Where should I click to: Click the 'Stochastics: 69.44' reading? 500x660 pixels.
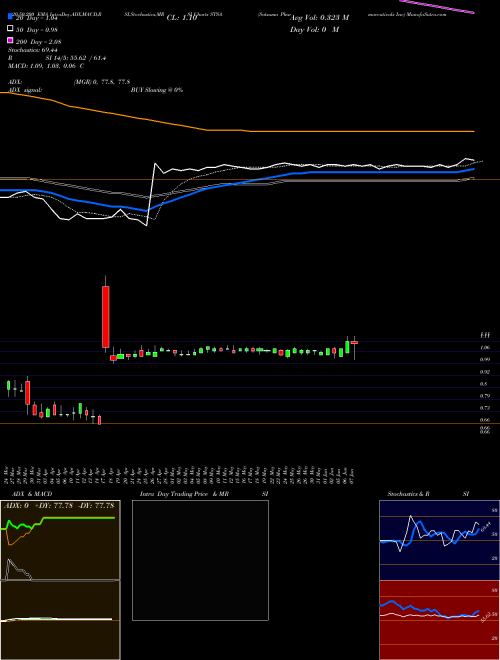[x=33, y=50]
